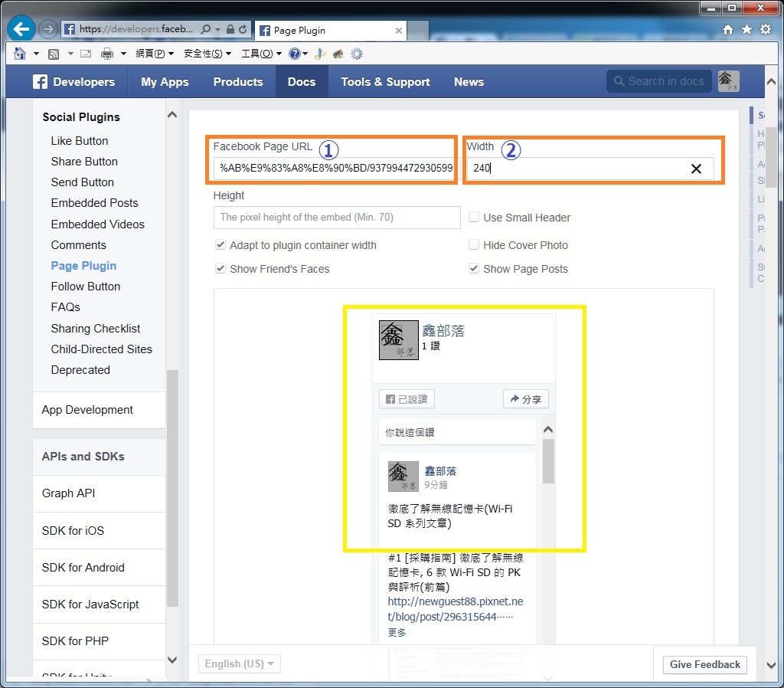
Task: Open the 網頁(P) menu
Action: [x=155, y=54]
